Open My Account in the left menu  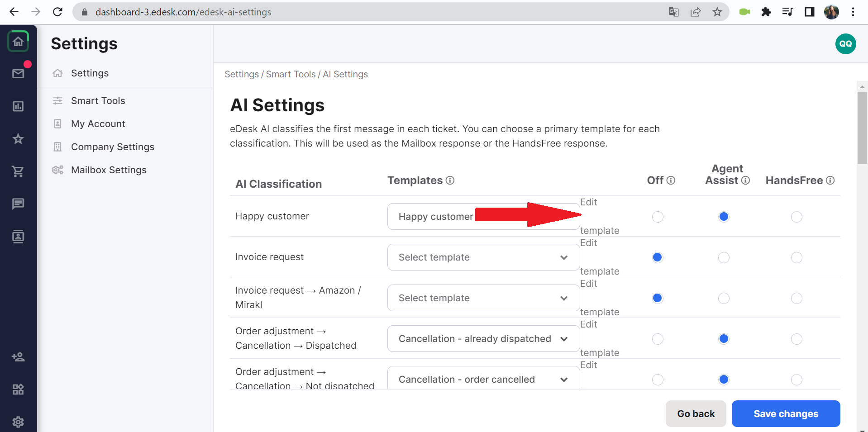pyautogui.click(x=98, y=124)
